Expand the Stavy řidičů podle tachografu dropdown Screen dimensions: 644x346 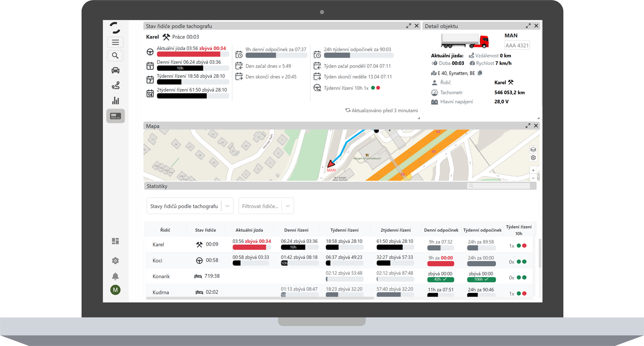(227, 206)
